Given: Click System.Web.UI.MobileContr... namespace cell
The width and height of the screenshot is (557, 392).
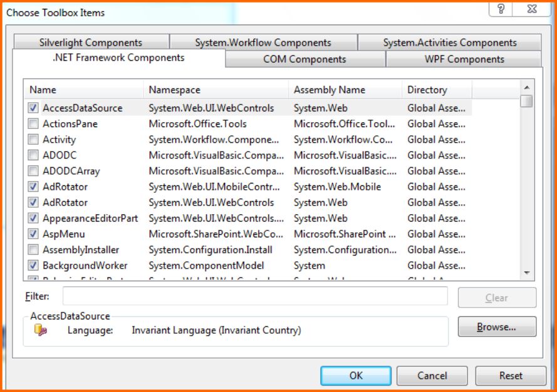Looking at the screenshot, I should point(214,187).
